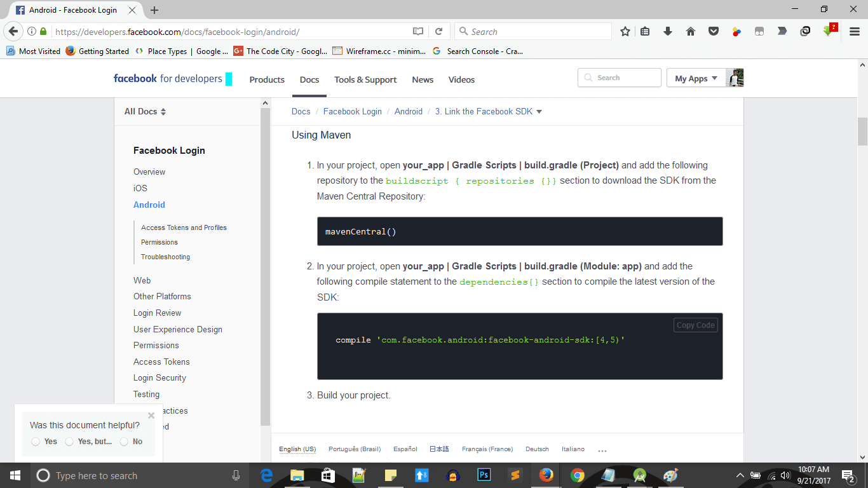Go back using the browser back arrow
Image resolution: width=868 pixels, height=488 pixels.
coord(13,31)
